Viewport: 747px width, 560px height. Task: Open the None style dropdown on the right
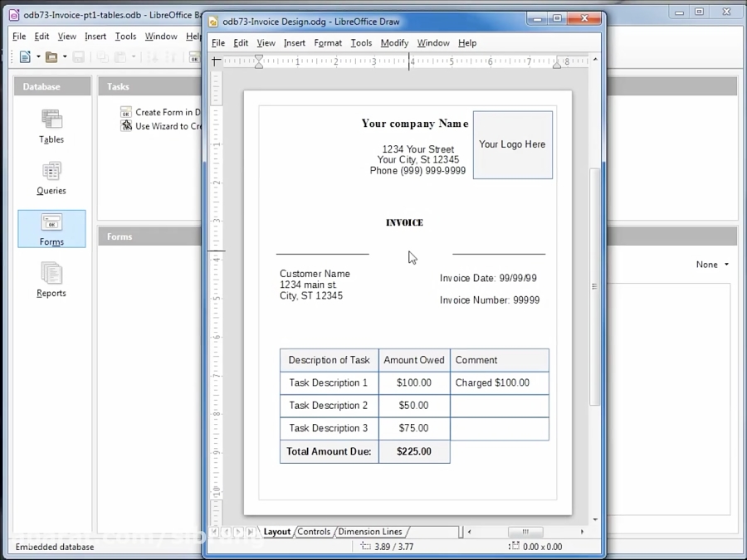tap(712, 264)
